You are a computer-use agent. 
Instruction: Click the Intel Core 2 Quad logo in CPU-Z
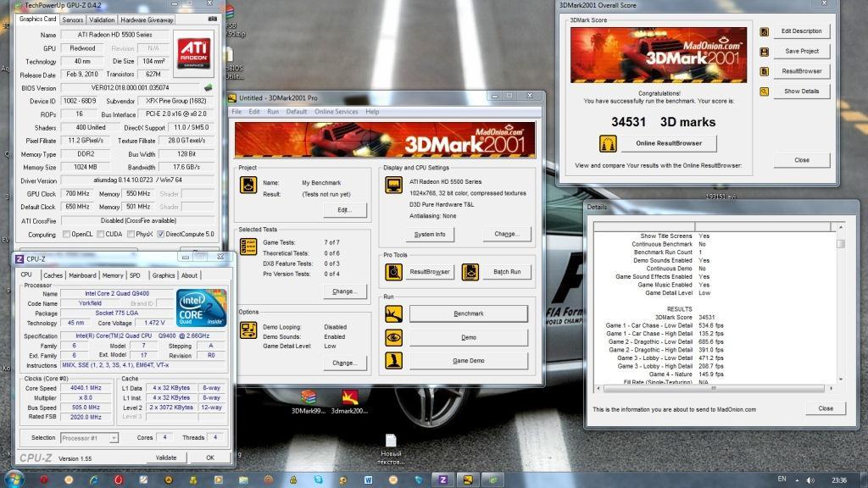(x=201, y=307)
